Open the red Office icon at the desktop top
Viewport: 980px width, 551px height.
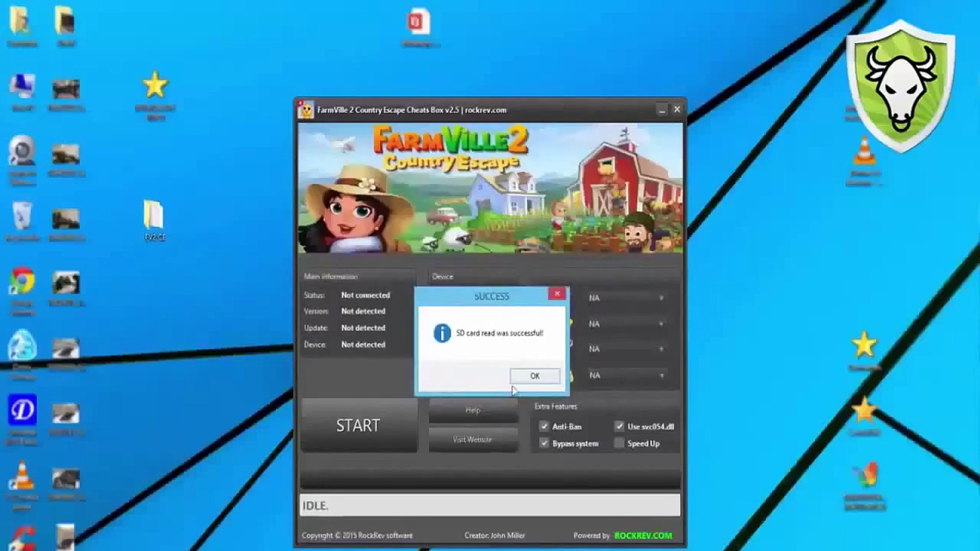pos(419,21)
